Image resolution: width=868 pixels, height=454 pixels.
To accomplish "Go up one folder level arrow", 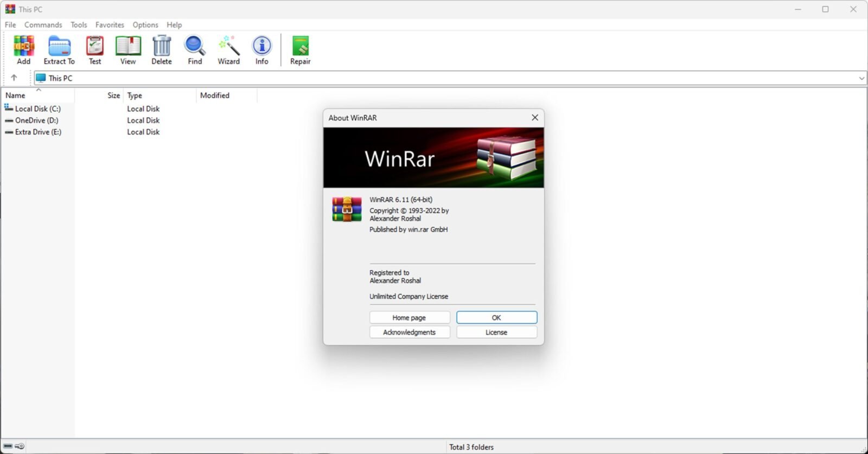I will tap(14, 78).
